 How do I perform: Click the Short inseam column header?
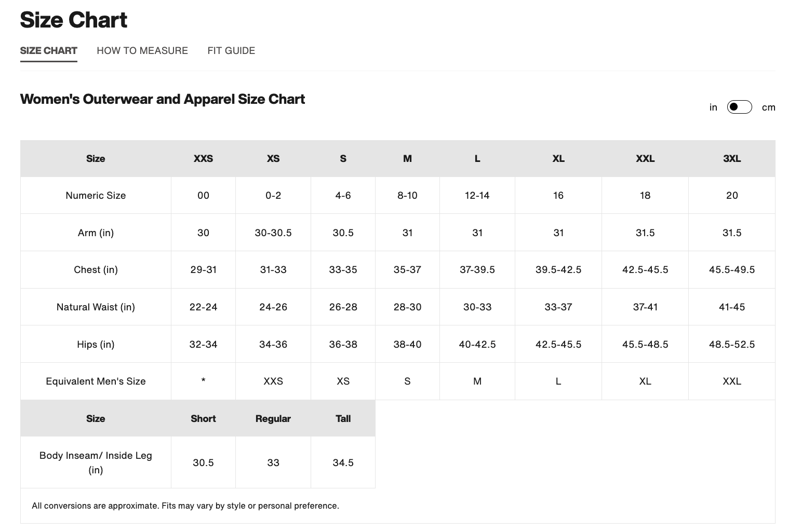(203, 419)
